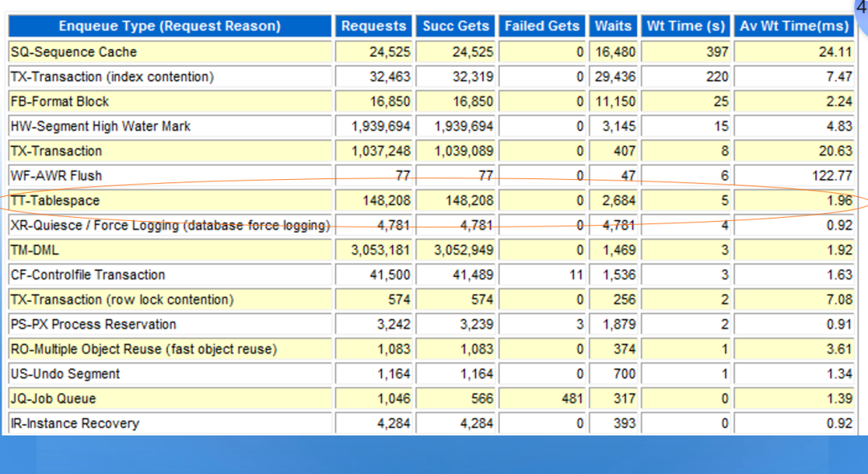Click JQ-Job Queue succ gets 566

[x=482, y=398]
